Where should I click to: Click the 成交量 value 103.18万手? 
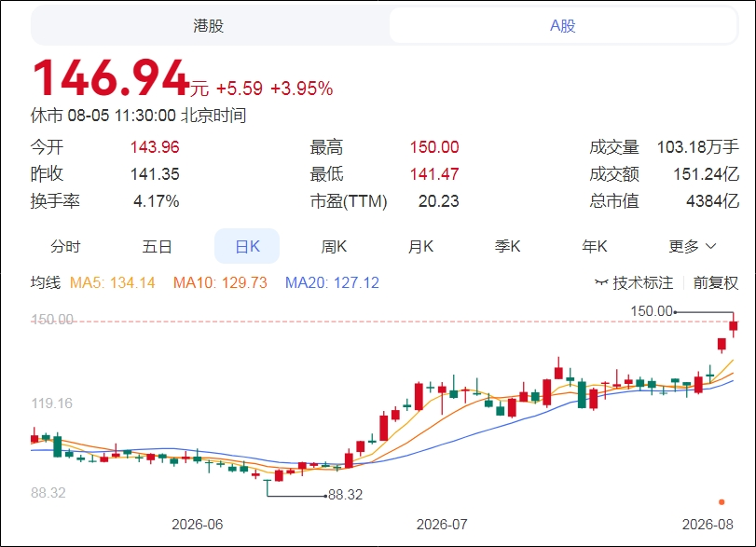tap(697, 147)
